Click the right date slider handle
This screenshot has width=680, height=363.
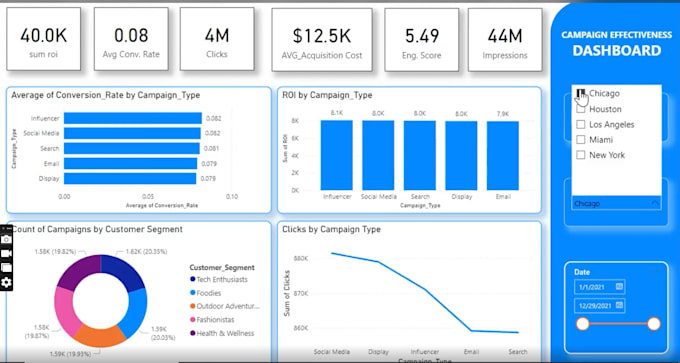point(654,324)
